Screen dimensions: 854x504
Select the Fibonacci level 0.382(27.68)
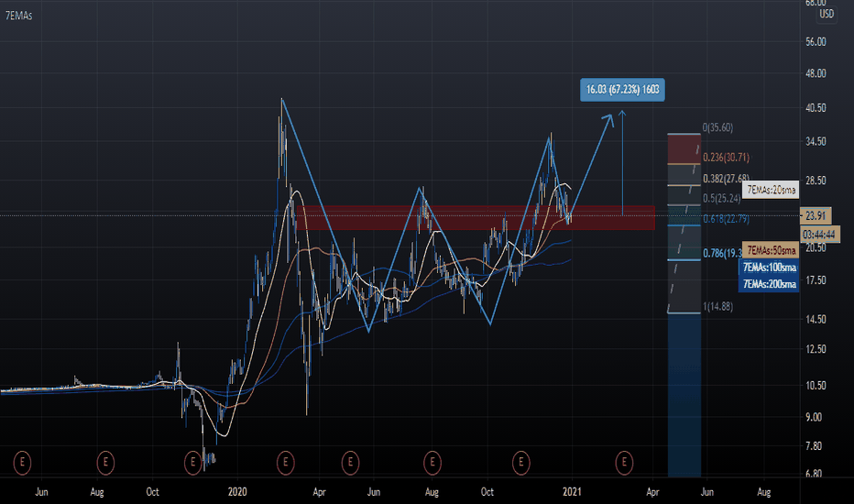tap(726, 179)
